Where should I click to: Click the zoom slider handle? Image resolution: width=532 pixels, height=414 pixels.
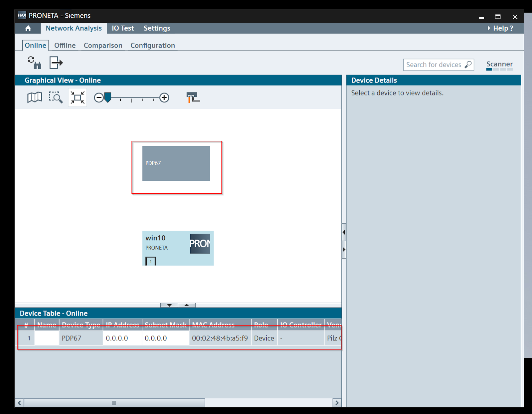[x=108, y=97]
